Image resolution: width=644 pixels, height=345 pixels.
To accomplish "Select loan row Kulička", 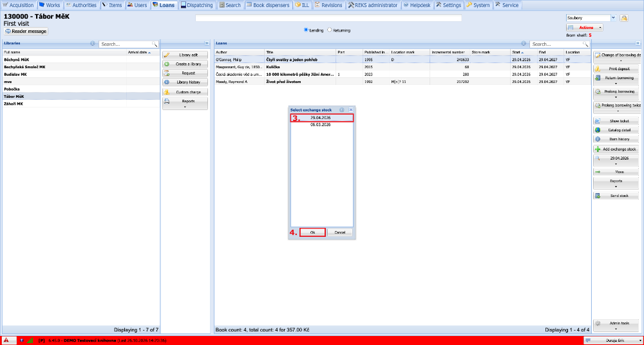I will click(402, 67).
